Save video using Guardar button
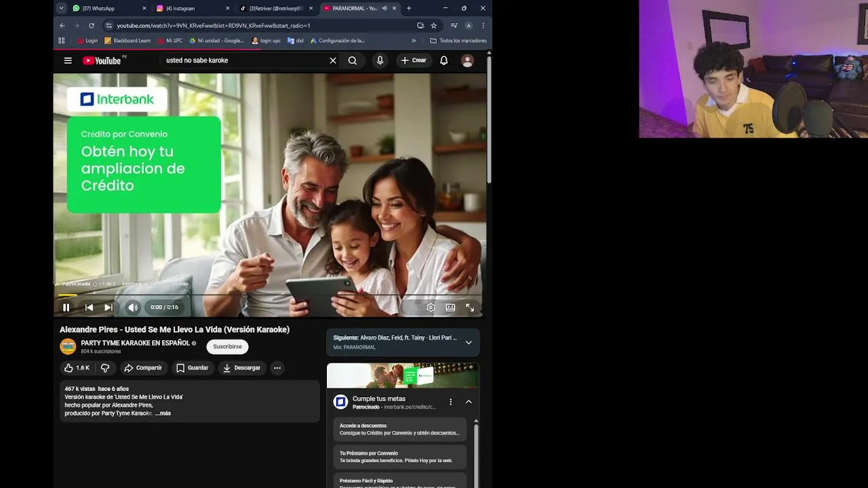Viewport: 868px width, 488px height. click(x=193, y=368)
